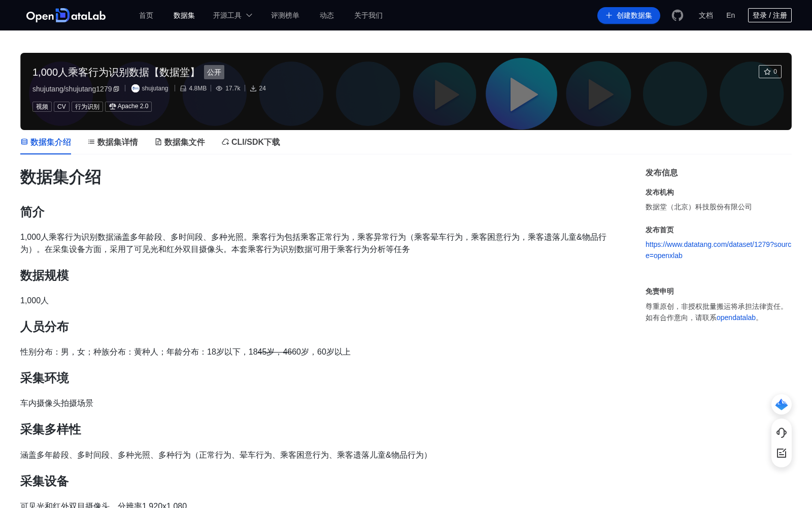Open the 文档 link
The image size is (812, 508).
pyautogui.click(x=706, y=15)
